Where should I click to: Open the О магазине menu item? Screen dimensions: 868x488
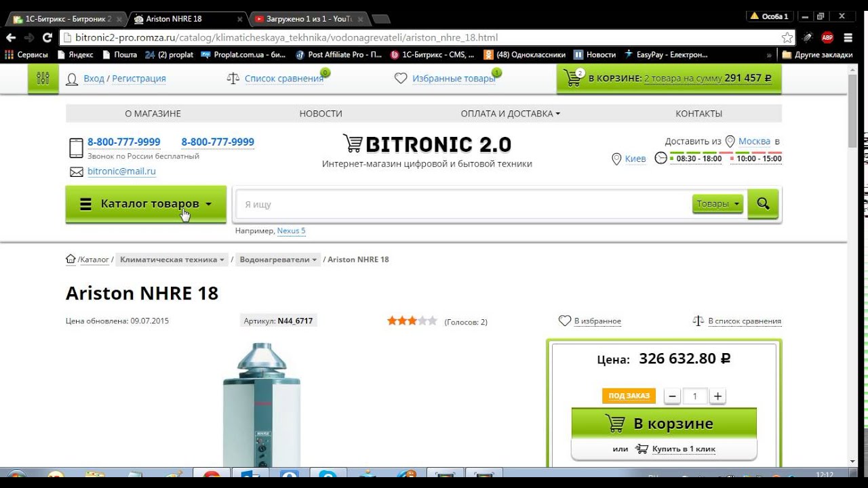(x=153, y=113)
